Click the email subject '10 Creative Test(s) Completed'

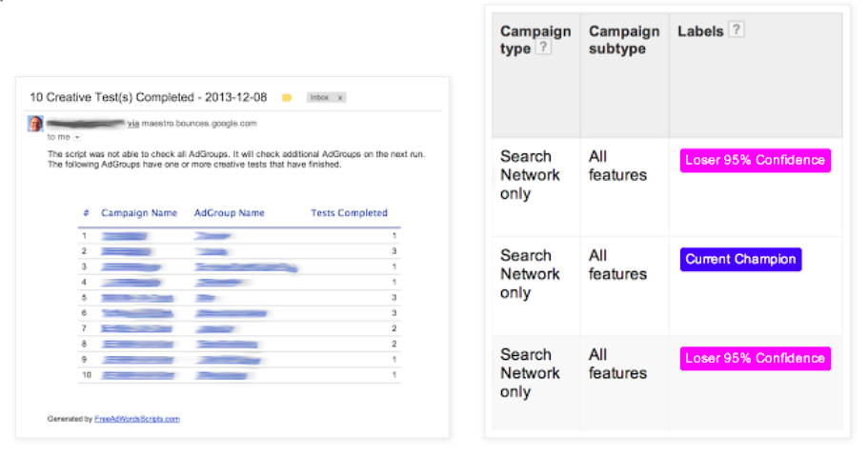[x=148, y=97]
